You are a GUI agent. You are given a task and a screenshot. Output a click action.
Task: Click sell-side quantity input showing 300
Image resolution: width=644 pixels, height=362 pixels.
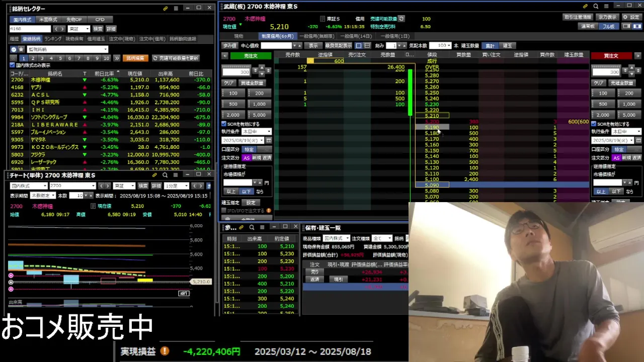tap(236, 72)
